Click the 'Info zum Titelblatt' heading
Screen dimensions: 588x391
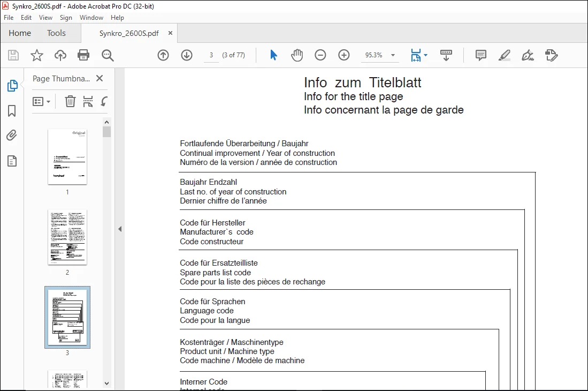pos(363,82)
